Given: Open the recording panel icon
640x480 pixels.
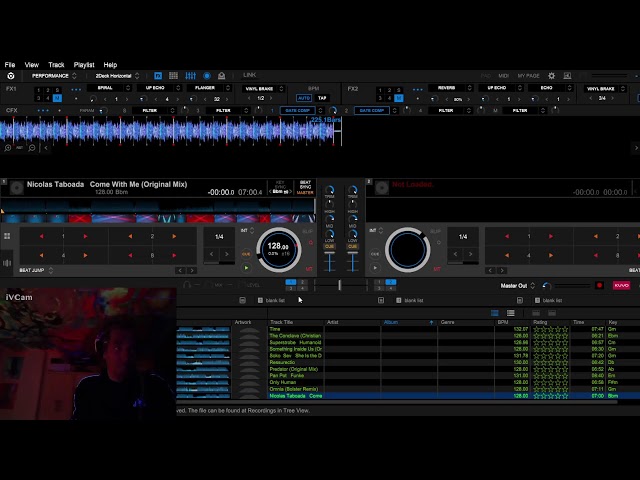Looking at the screenshot, I should coord(207,76).
